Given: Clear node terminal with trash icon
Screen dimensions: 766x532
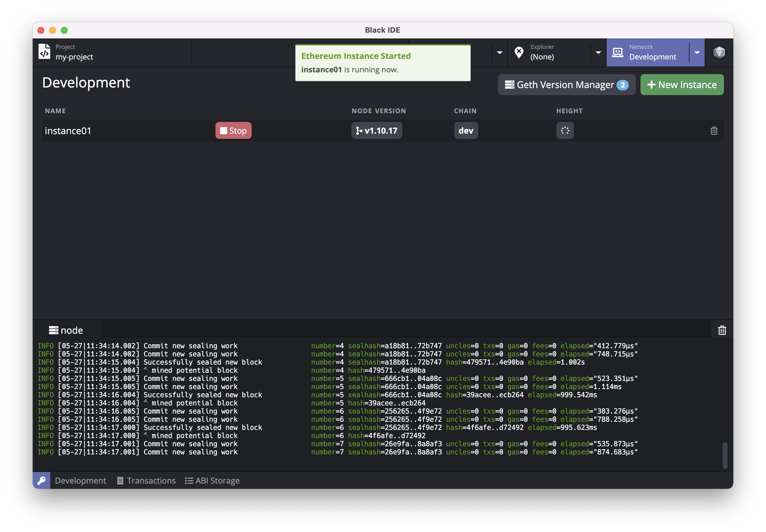Looking at the screenshot, I should [722, 330].
